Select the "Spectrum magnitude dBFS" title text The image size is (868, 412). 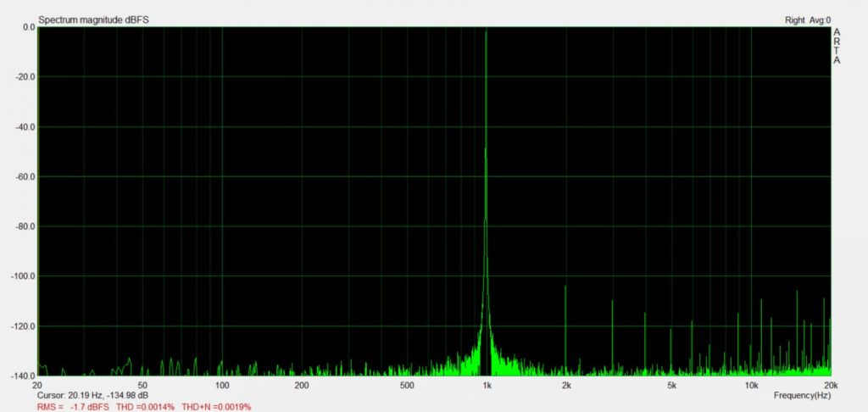click(x=93, y=19)
